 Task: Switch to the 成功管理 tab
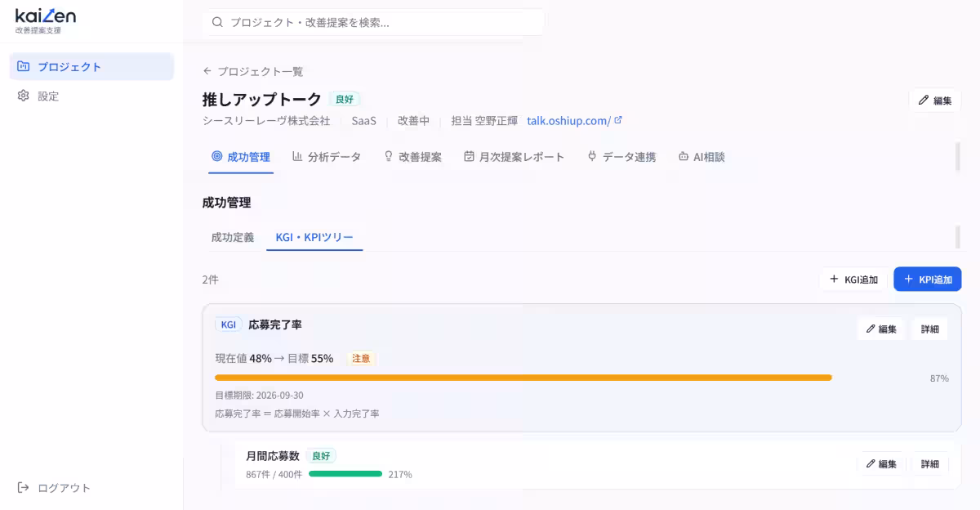tap(241, 157)
